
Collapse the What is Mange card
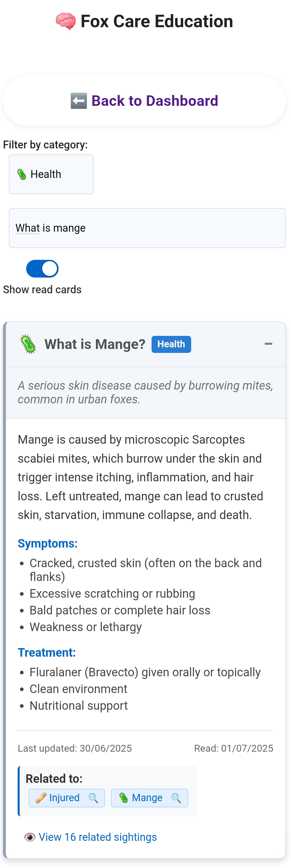(x=268, y=344)
